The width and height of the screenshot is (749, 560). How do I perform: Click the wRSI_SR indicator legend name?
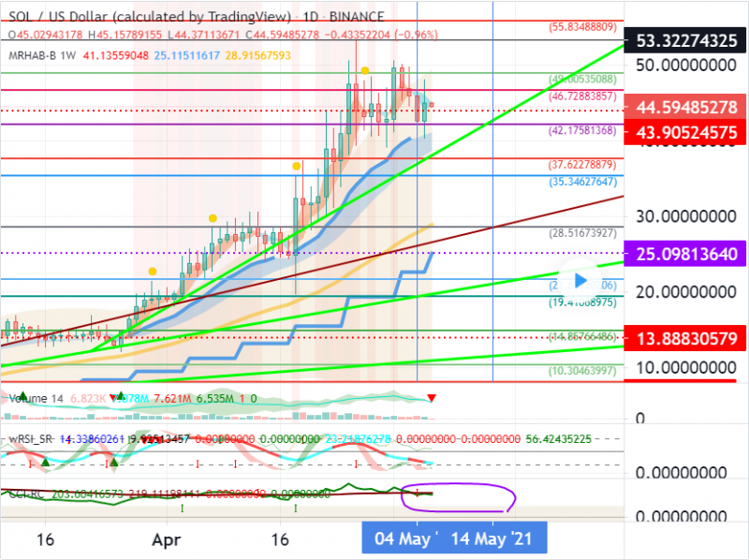33,438
